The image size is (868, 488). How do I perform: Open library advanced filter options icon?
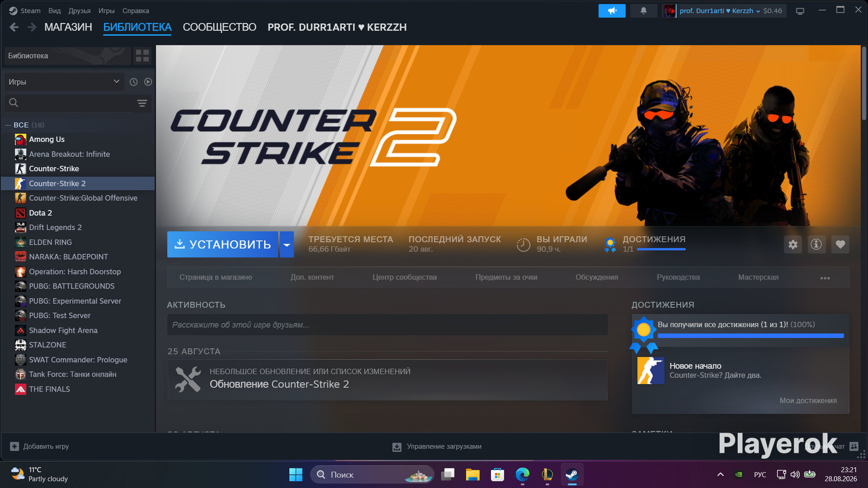point(142,103)
